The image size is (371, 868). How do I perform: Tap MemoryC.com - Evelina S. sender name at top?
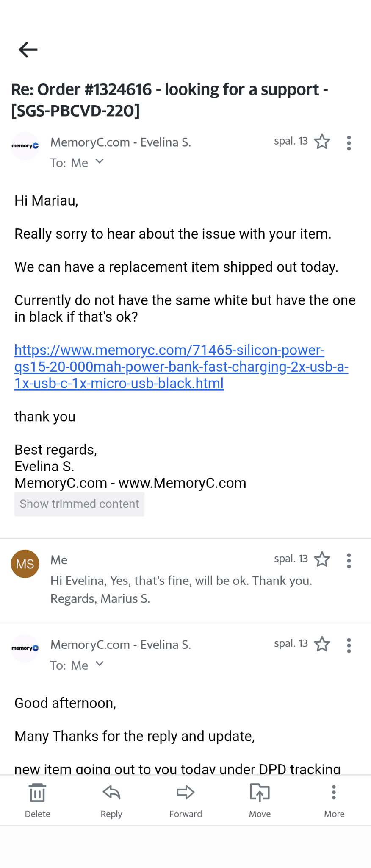click(121, 142)
